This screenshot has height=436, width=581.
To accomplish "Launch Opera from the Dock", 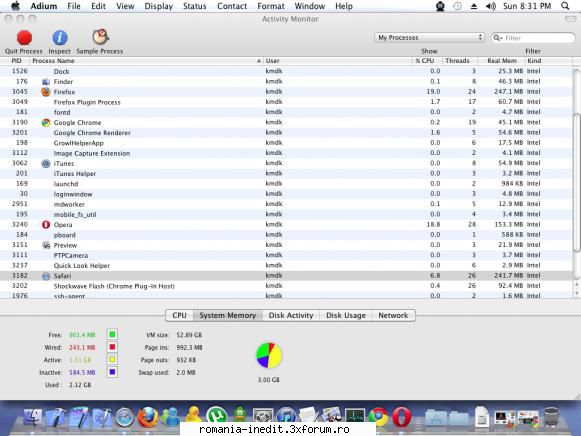I will coord(401,417).
